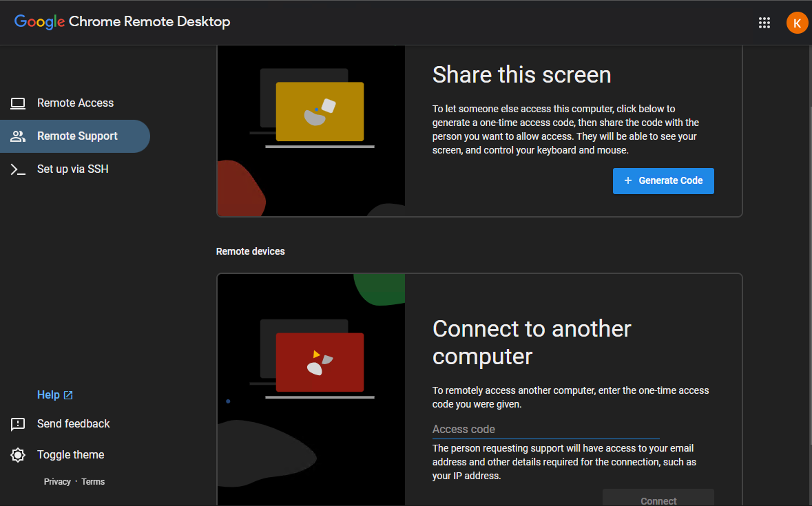The height and width of the screenshot is (506, 812).
Task: Click the SSH terminal prompt icon
Action: click(17, 169)
